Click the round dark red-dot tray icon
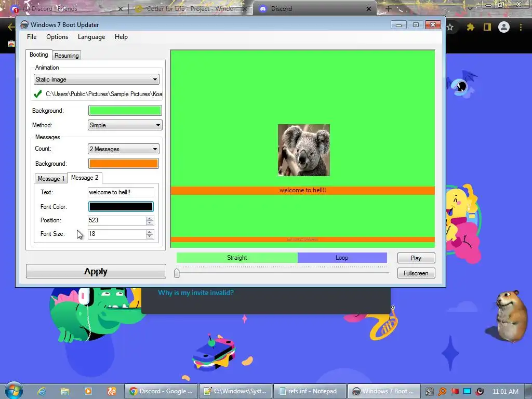Viewport: 532px width, 399px height. [480, 392]
